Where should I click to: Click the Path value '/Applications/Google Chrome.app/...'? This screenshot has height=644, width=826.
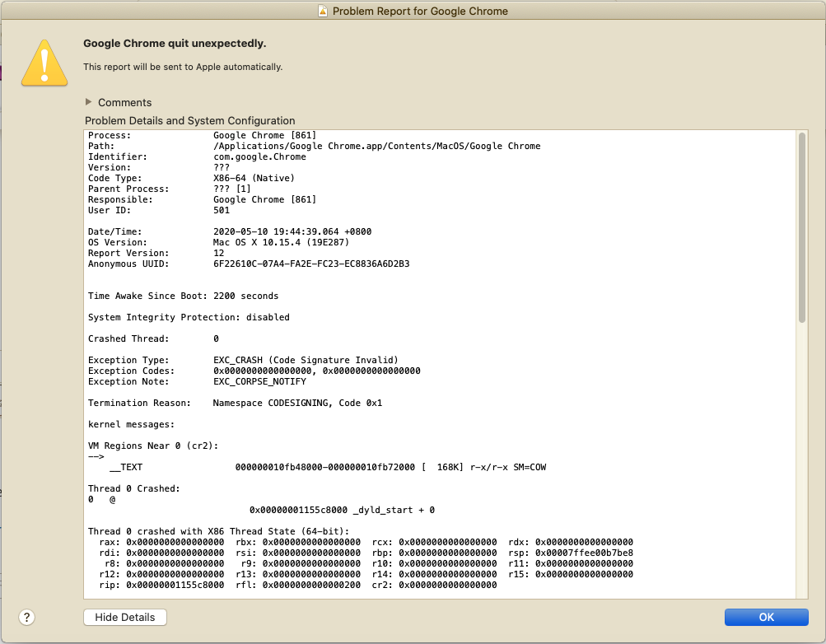coord(376,146)
